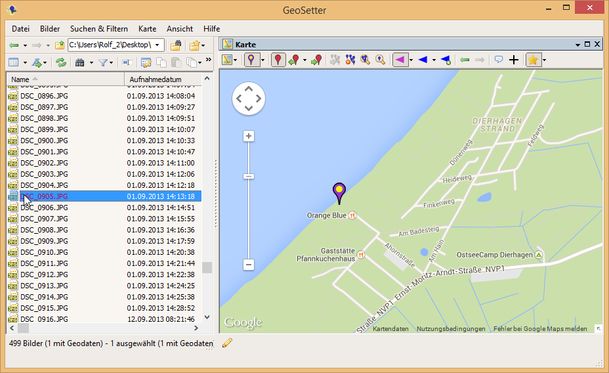Click the funnel filter icon
The image size is (609, 373).
point(103,62)
